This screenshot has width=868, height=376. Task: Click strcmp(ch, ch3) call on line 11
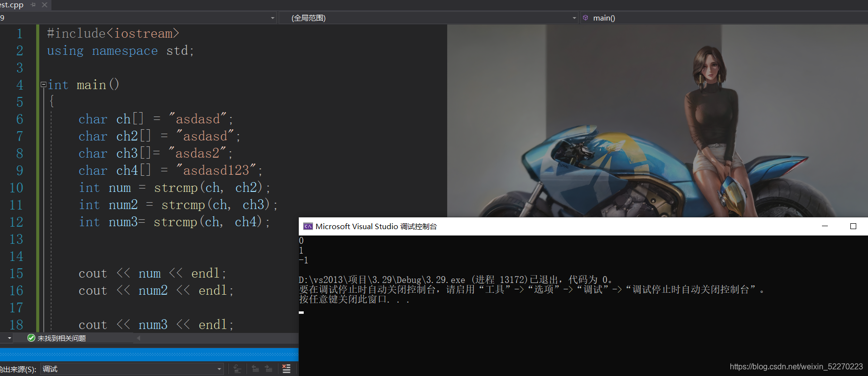216,205
